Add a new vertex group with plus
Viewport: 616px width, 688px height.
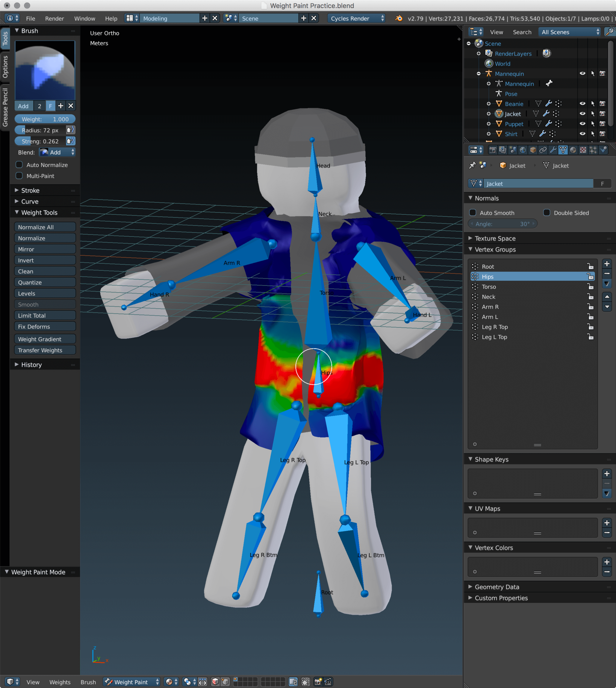[607, 264]
